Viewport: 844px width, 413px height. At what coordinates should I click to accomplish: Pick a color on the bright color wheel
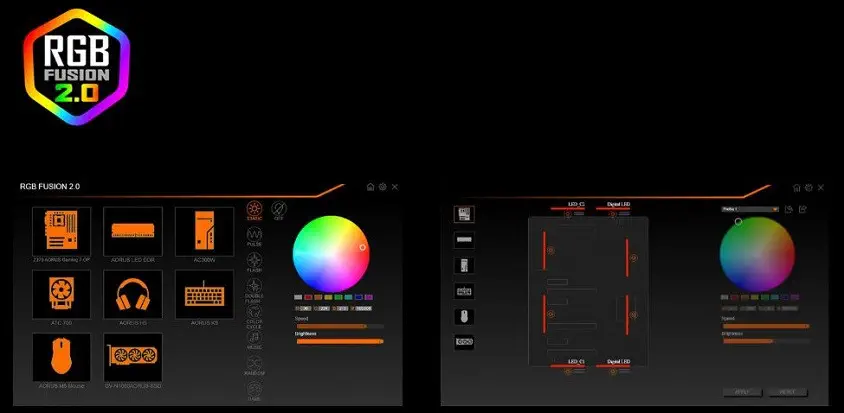pos(331,254)
